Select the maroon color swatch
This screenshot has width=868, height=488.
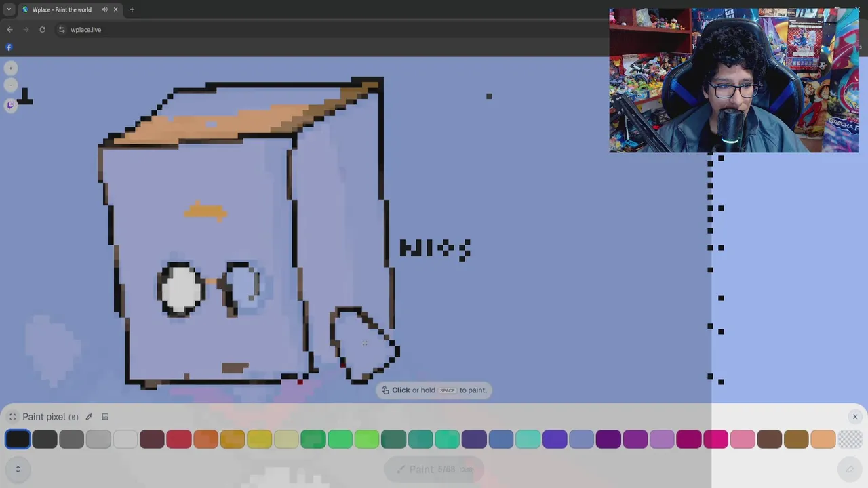[x=152, y=439]
